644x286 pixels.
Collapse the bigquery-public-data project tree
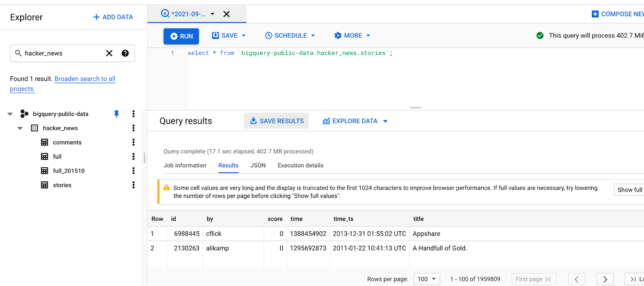pyautogui.click(x=10, y=114)
